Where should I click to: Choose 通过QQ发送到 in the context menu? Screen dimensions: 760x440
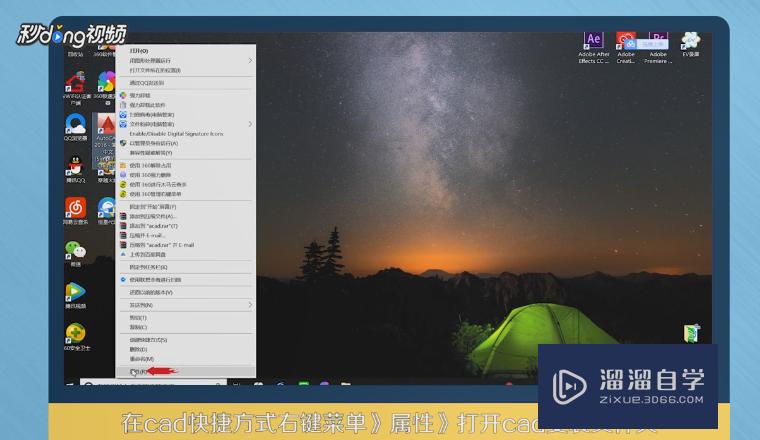(x=186, y=83)
